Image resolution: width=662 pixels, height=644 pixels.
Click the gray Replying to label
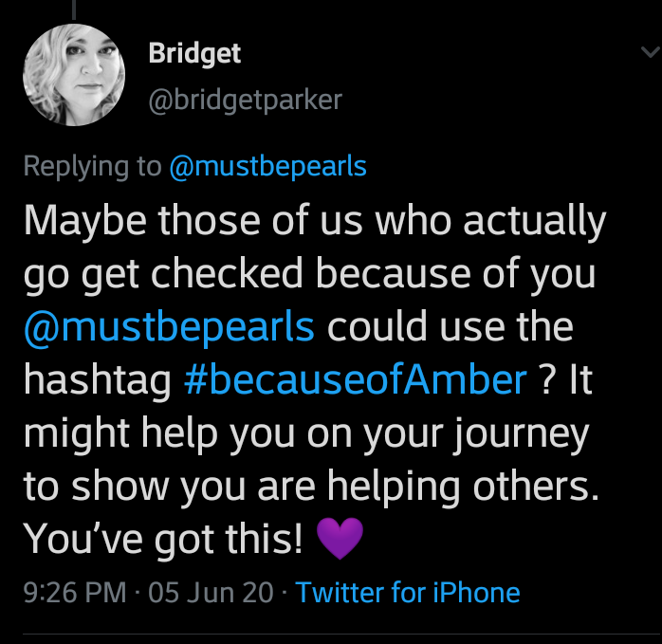tap(92, 167)
